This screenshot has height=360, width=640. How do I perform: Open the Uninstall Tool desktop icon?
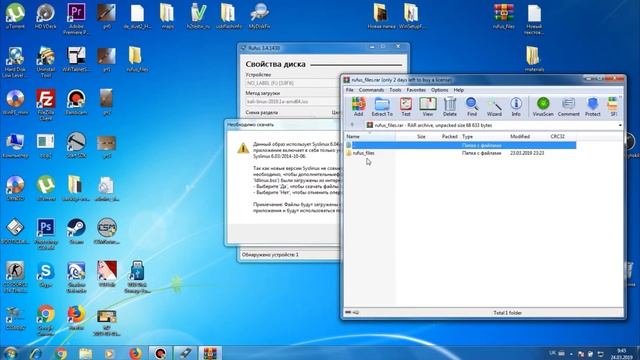pyautogui.click(x=46, y=61)
